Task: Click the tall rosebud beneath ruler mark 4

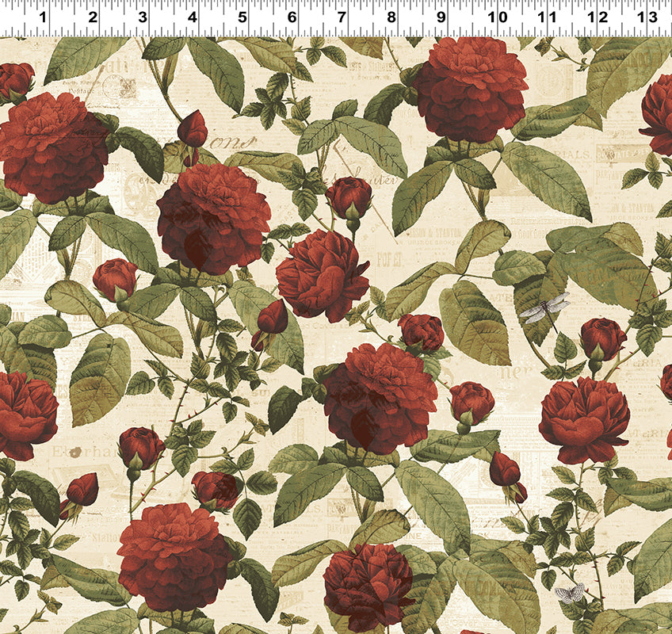Action: pyautogui.click(x=192, y=130)
